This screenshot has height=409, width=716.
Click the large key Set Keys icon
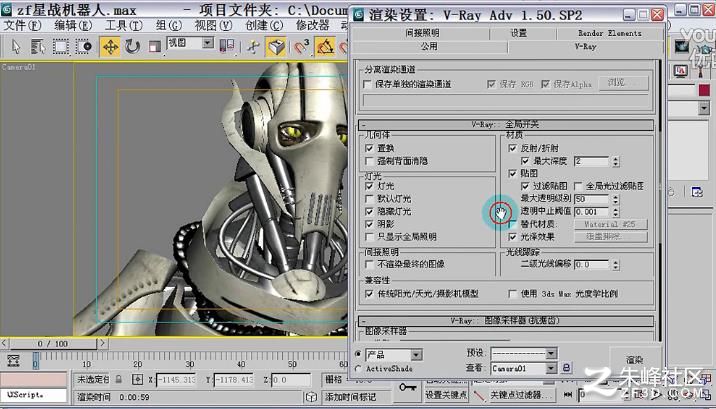coord(407,387)
